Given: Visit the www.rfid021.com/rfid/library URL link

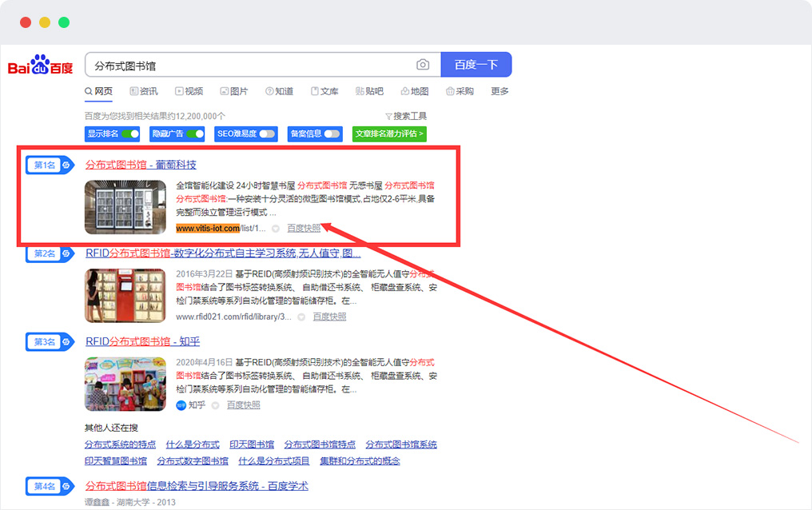Looking at the screenshot, I should click(x=233, y=317).
